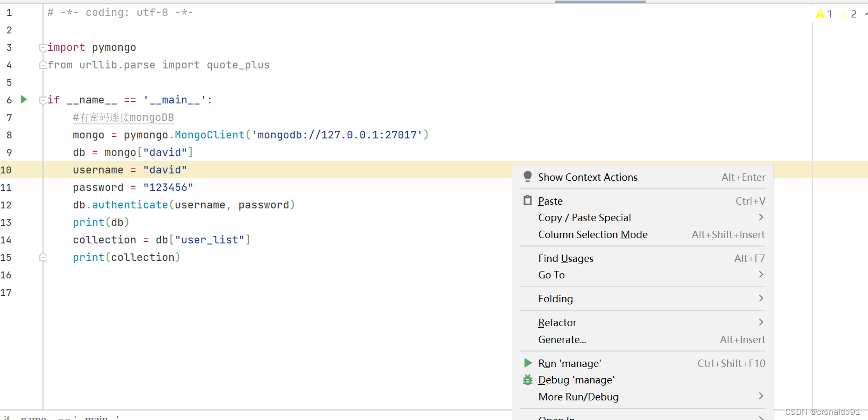This screenshot has height=420, width=868.
Task: Open More Run/Debug menu entry
Action: tap(642, 397)
